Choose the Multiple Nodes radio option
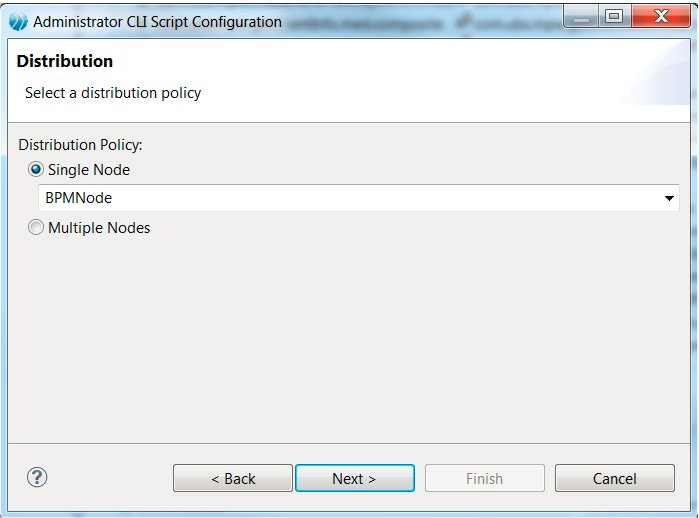This screenshot has width=699, height=518. point(36,228)
